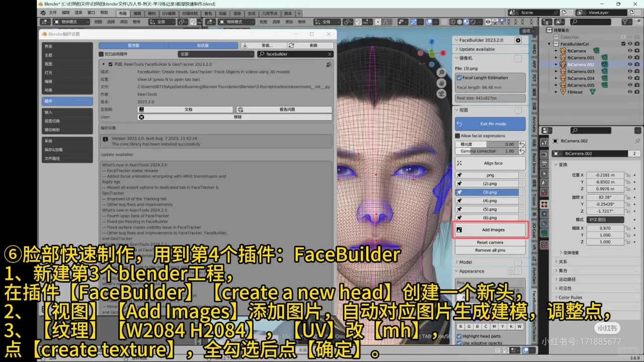Toggle the X-ray shading icon in viewport header
The height and width of the screenshot is (362, 644).
(445, 22)
